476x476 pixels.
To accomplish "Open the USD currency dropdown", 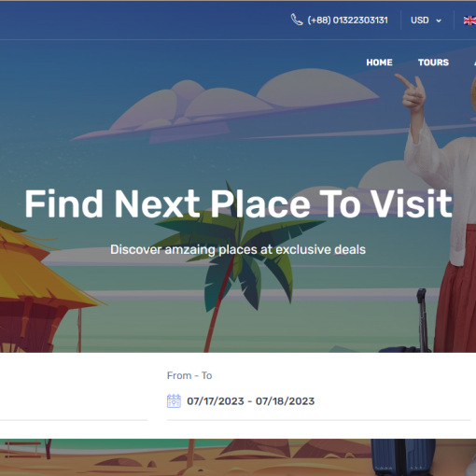I will coord(426,21).
